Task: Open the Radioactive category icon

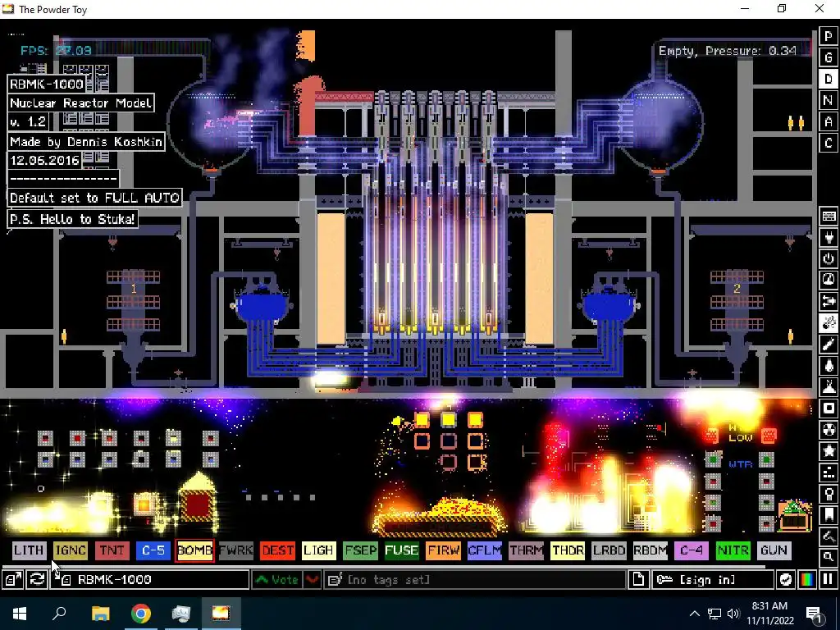Action: click(829, 430)
